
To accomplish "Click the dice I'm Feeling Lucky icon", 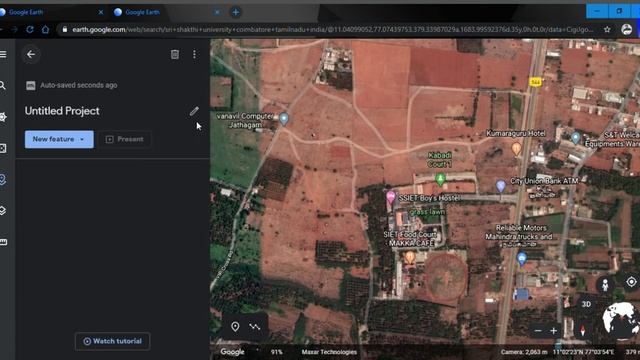I will pyautogui.click(x=2, y=148).
